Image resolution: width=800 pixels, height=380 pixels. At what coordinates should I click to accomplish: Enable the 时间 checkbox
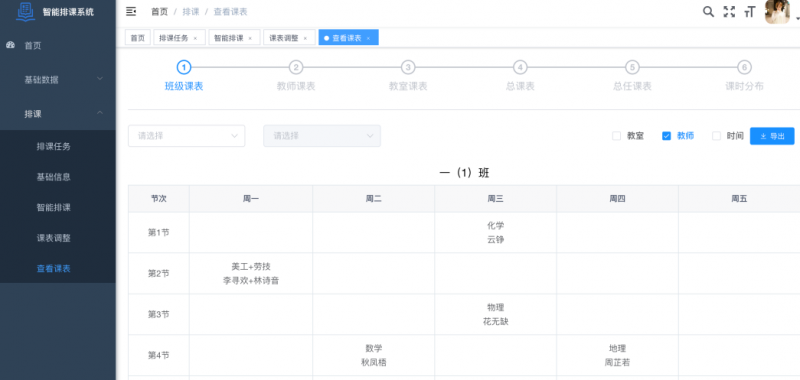click(716, 136)
